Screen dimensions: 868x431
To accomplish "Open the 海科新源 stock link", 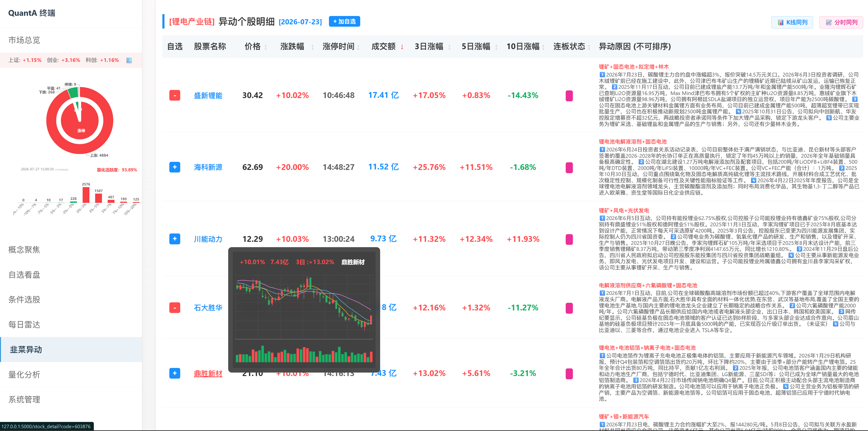I will tap(208, 167).
